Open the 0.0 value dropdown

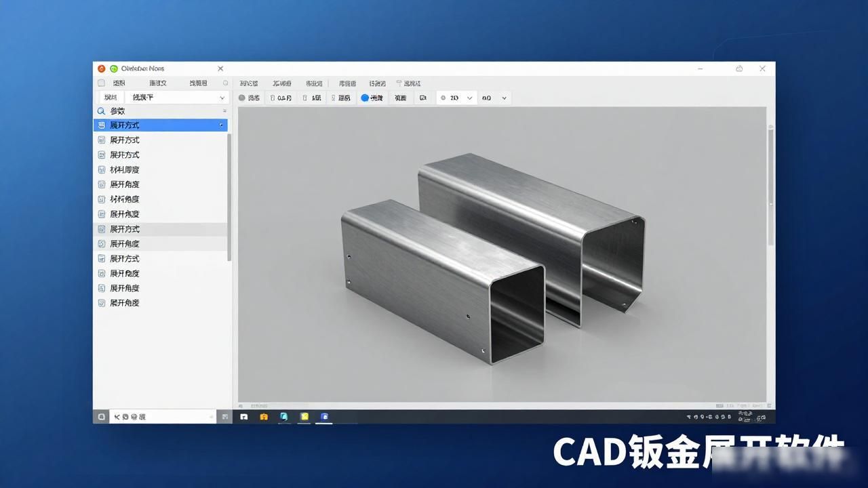click(x=494, y=98)
